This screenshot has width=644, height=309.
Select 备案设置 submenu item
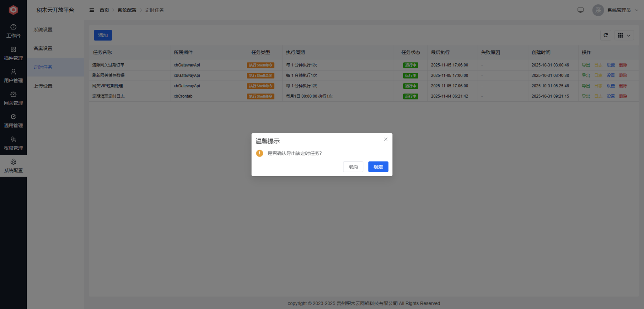pyautogui.click(x=43, y=48)
